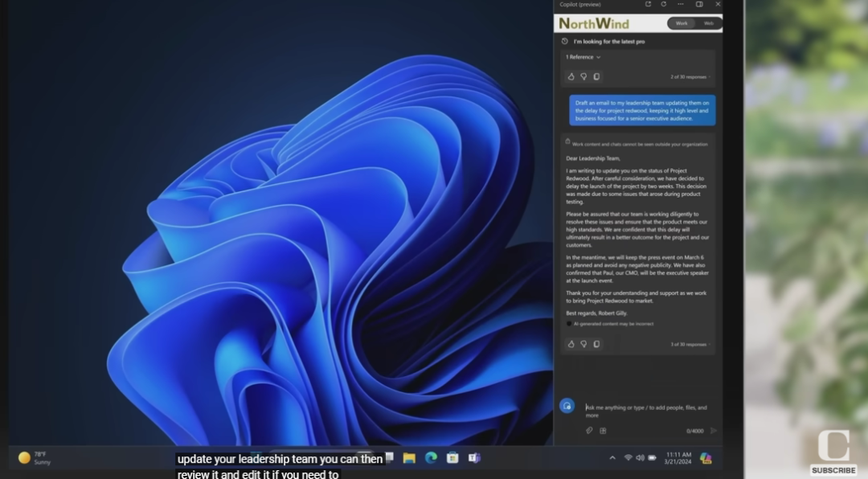Switch Copilot to Web mode
Screen dimensions: 868x479
(708, 23)
